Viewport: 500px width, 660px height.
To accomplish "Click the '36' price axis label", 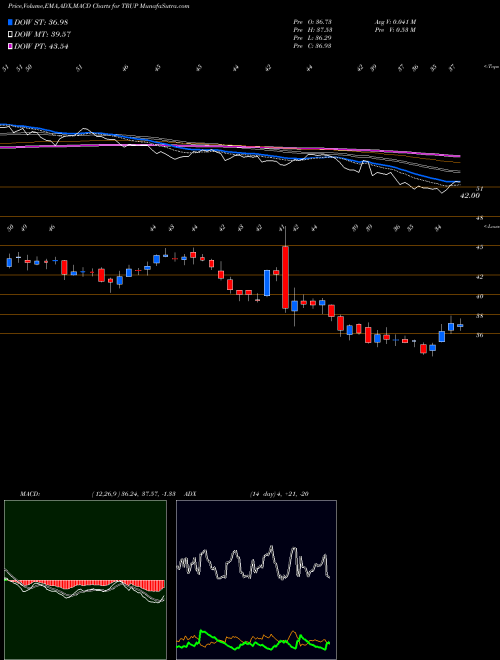I will [479, 335].
